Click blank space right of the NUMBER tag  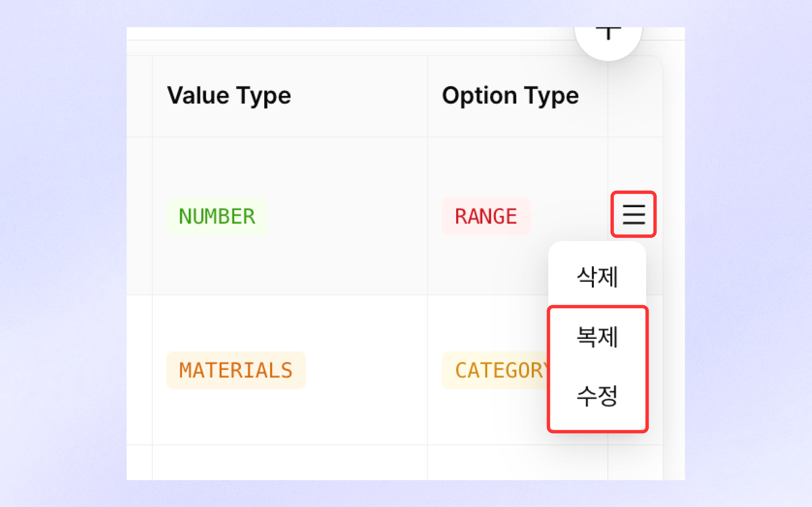point(347,216)
